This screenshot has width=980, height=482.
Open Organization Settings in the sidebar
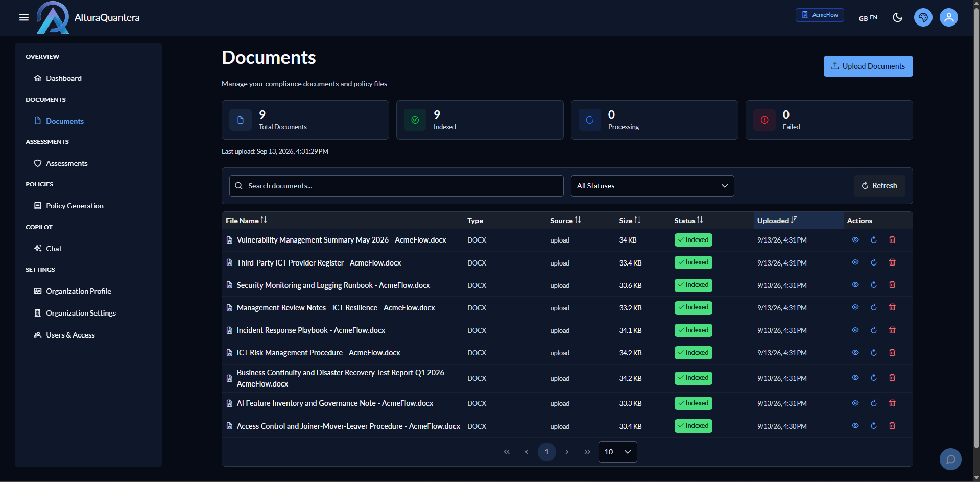[81, 313]
